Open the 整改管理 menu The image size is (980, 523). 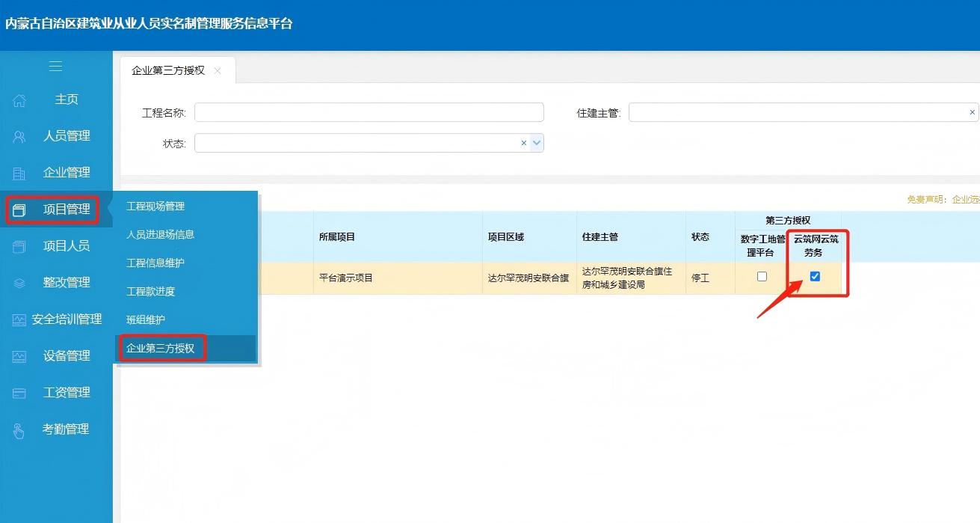tap(67, 283)
